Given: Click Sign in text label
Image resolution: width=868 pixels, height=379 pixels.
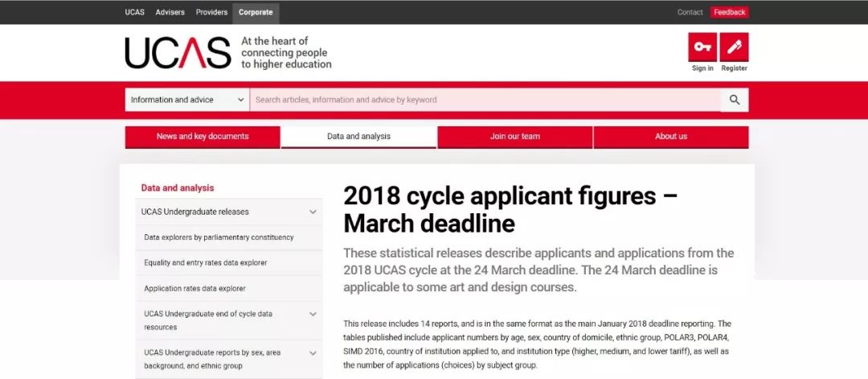Looking at the screenshot, I should coord(702,68).
